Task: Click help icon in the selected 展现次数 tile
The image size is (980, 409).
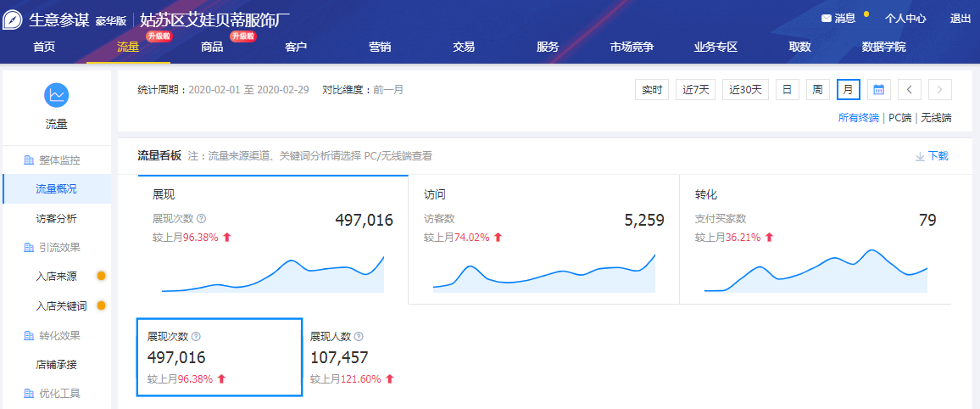Action: pyautogui.click(x=196, y=337)
